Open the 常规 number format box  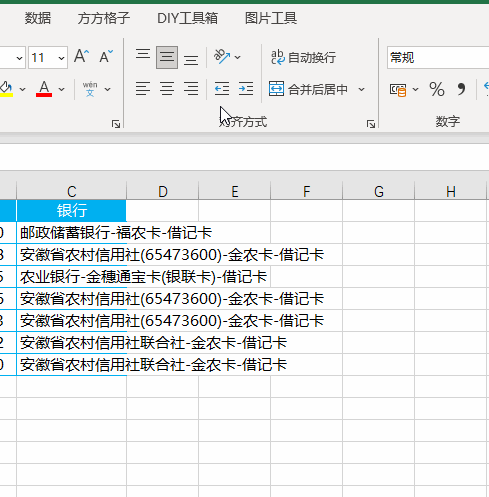[x=438, y=58]
